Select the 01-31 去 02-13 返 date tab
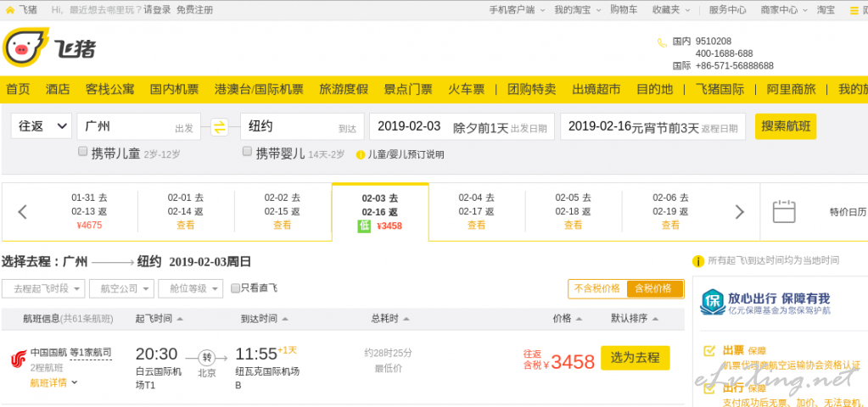868x407 pixels. [x=89, y=211]
